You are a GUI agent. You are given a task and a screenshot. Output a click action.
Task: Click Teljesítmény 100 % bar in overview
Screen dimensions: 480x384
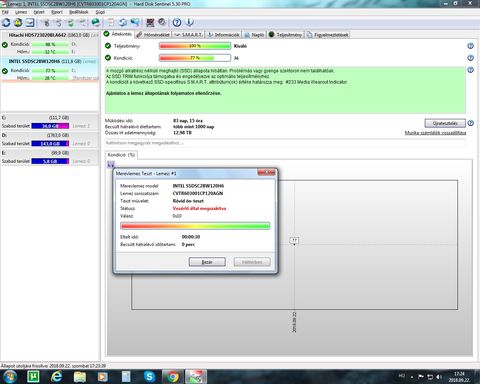coord(195,46)
